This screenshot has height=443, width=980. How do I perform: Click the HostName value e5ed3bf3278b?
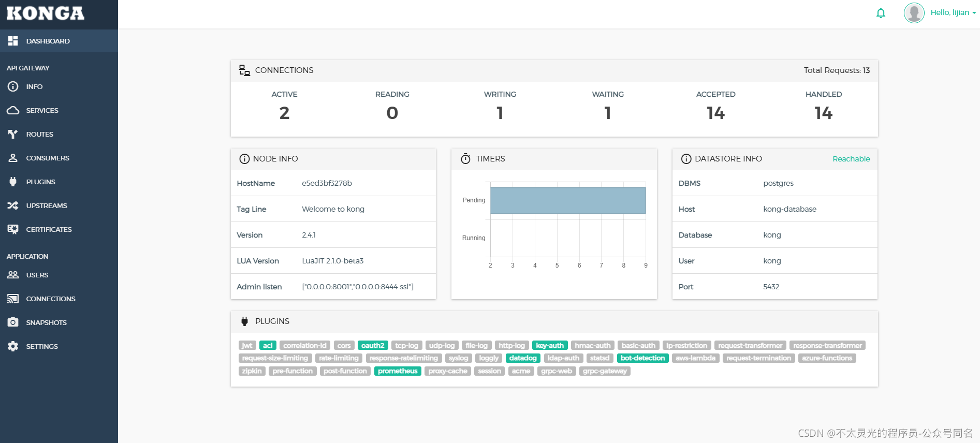[x=327, y=183]
